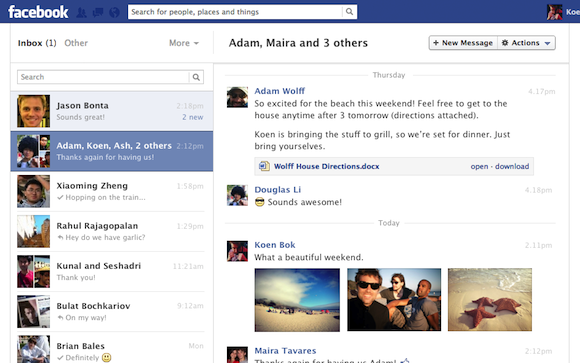The image size is (580, 363).
Task: Click the Koen Bok name link
Action: (274, 245)
